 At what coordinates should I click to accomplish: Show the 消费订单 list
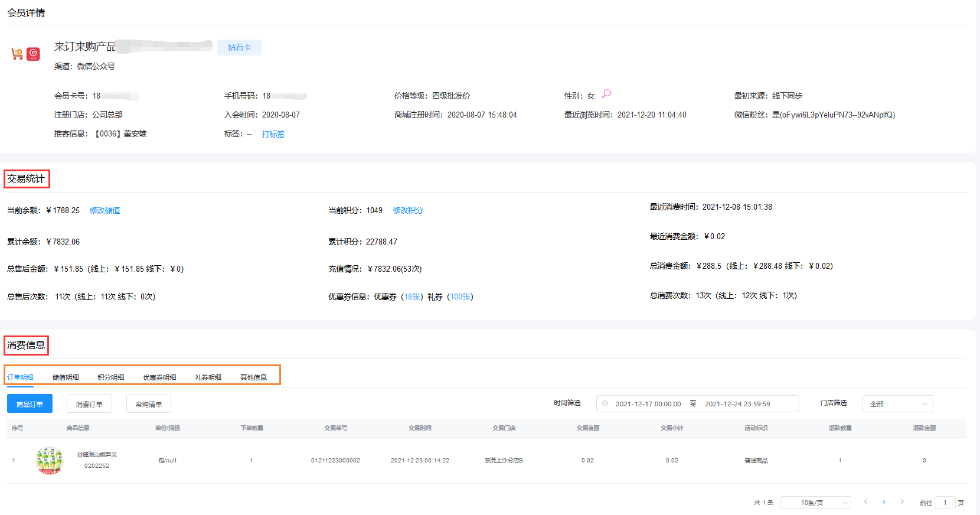89,404
